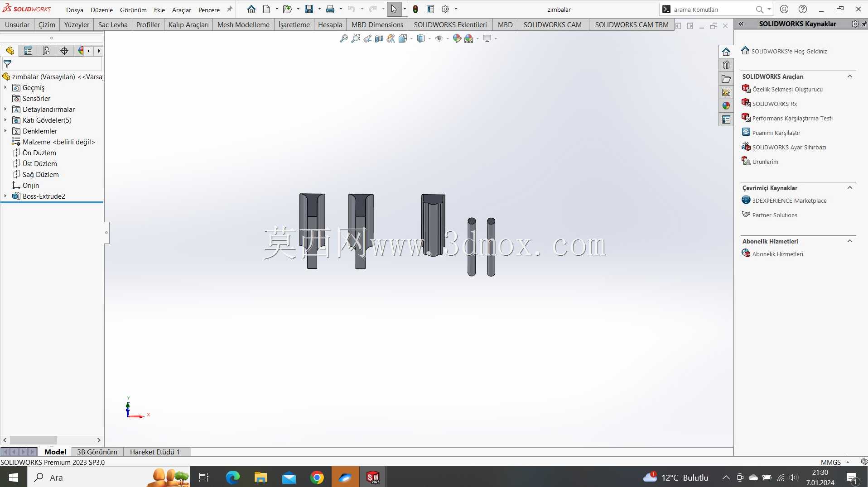868x487 pixels.
Task: Print the document using the printer icon
Action: click(330, 9)
